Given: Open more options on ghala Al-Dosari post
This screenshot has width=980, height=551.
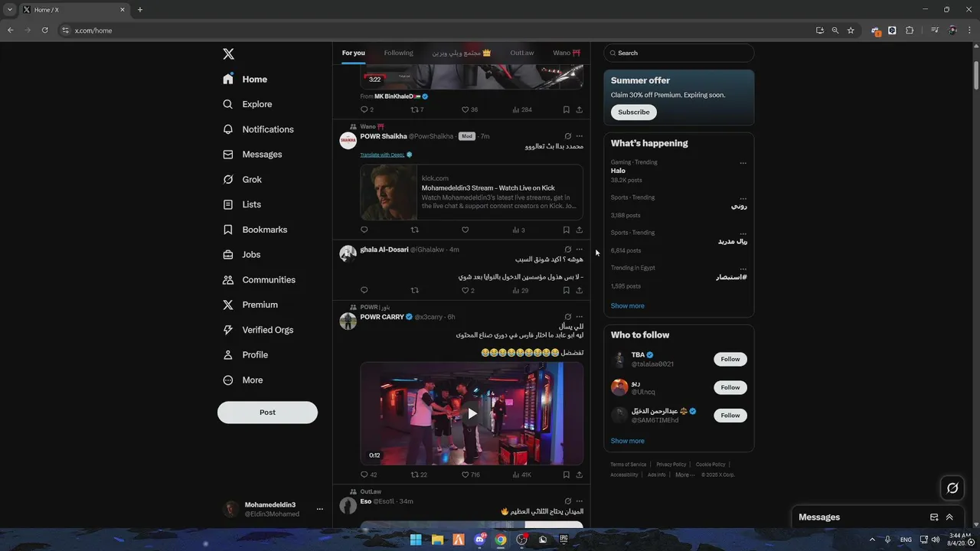Looking at the screenshot, I should point(579,249).
